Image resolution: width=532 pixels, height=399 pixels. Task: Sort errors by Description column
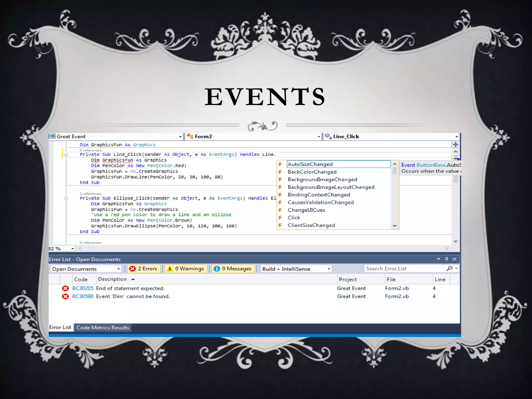point(112,279)
